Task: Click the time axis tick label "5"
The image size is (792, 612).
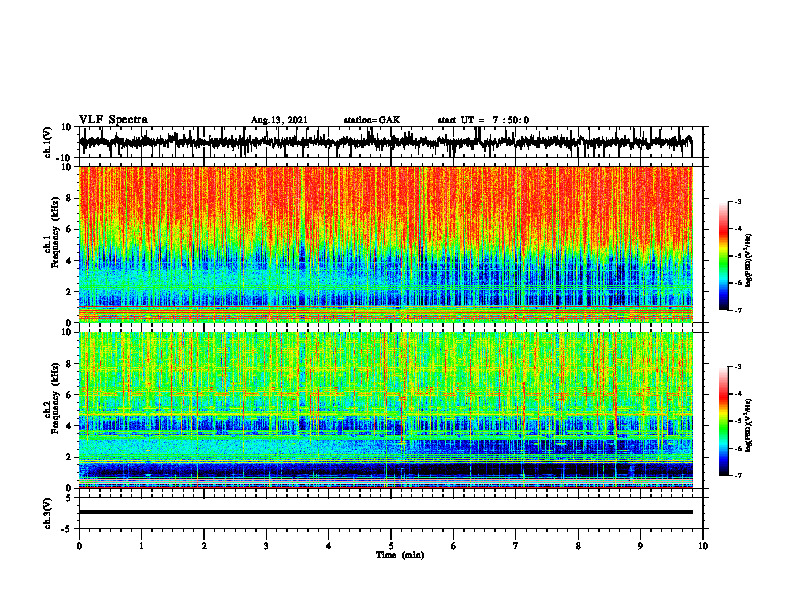Action: [x=391, y=546]
